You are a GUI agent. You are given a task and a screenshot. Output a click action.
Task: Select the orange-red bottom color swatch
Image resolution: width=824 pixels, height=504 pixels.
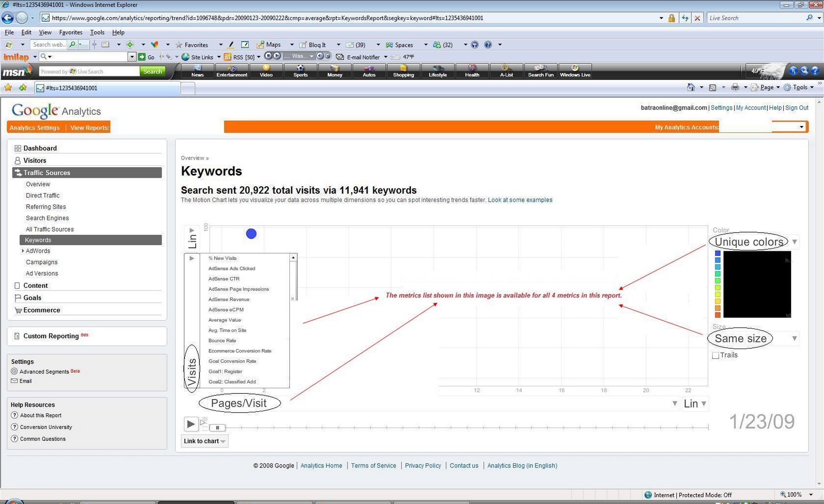717,315
